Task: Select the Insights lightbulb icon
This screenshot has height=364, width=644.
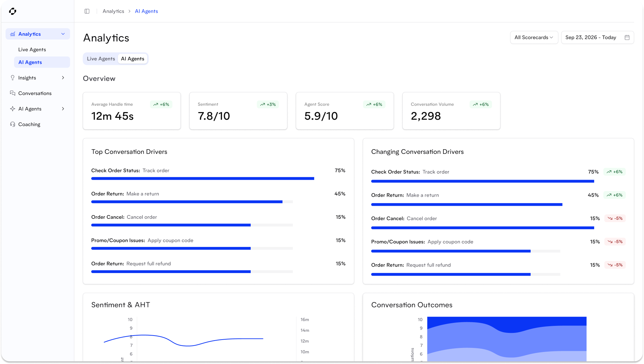Action: click(12, 78)
